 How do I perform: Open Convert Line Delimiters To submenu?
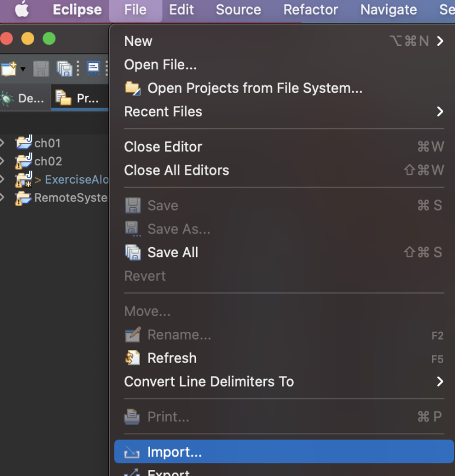(x=284, y=381)
